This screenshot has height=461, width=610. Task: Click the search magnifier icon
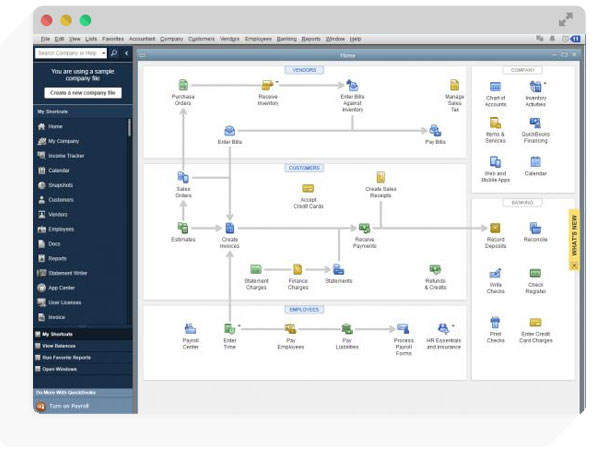pos(114,53)
